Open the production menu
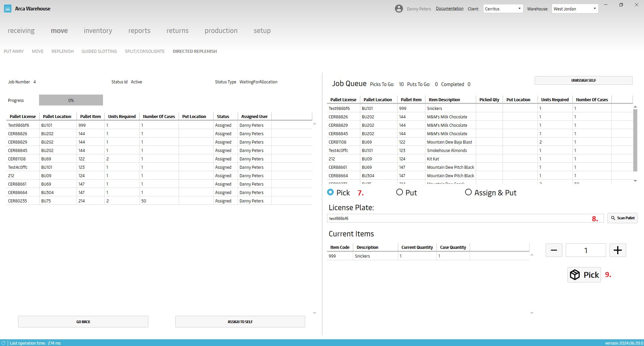The image size is (644, 346). pos(221,31)
